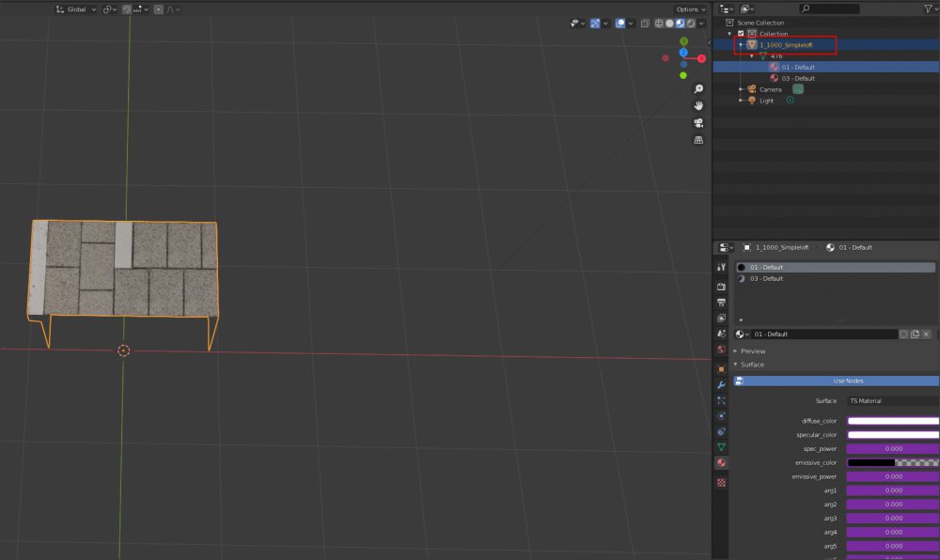Toggle proportional editing in header
Viewport: 940px width, 560px height.
pyautogui.click(x=158, y=9)
